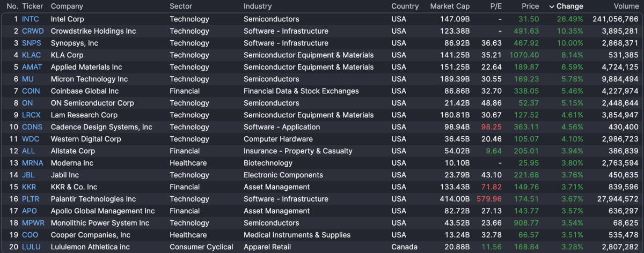Sort by the Company column header
644x253 pixels.
click(67, 6)
